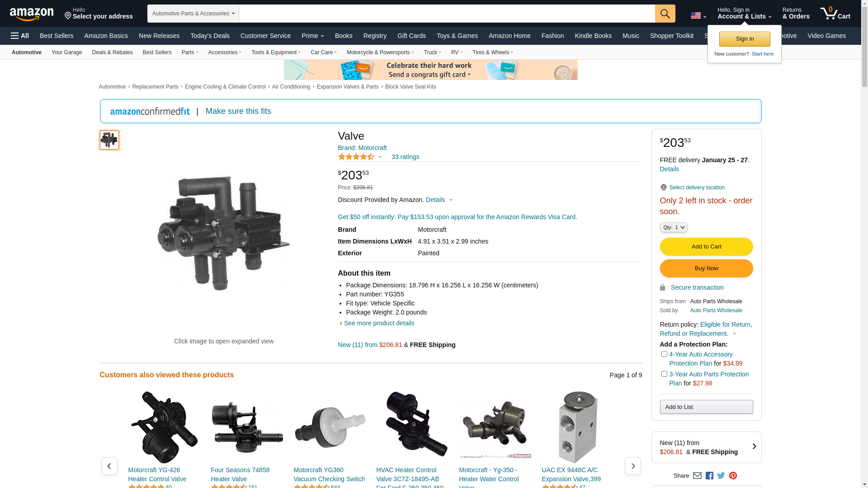Open the Qty quantity dropdown
This screenshot has height=488, width=868.
pos(673,227)
